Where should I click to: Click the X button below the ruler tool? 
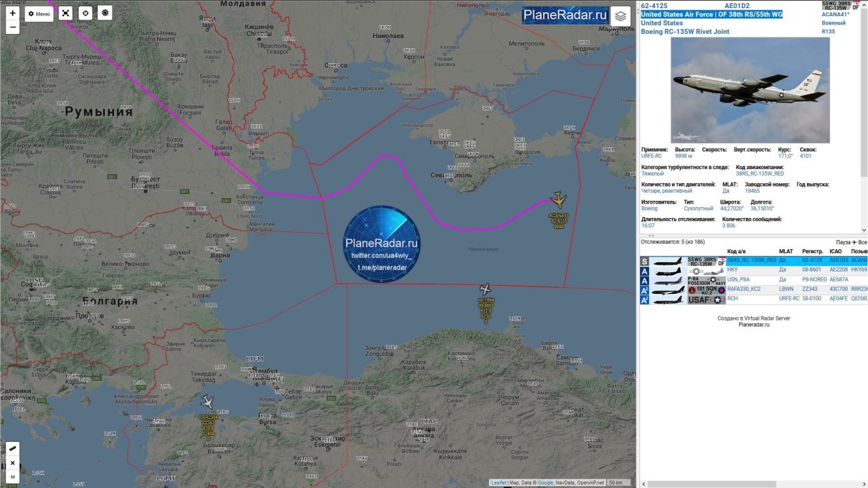coord(12,463)
